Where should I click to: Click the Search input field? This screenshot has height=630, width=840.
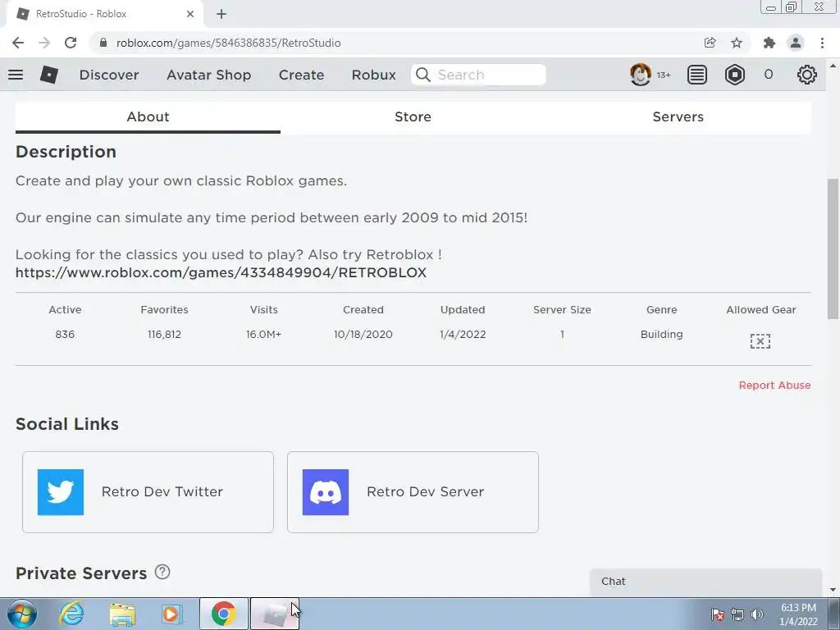click(478, 75)
